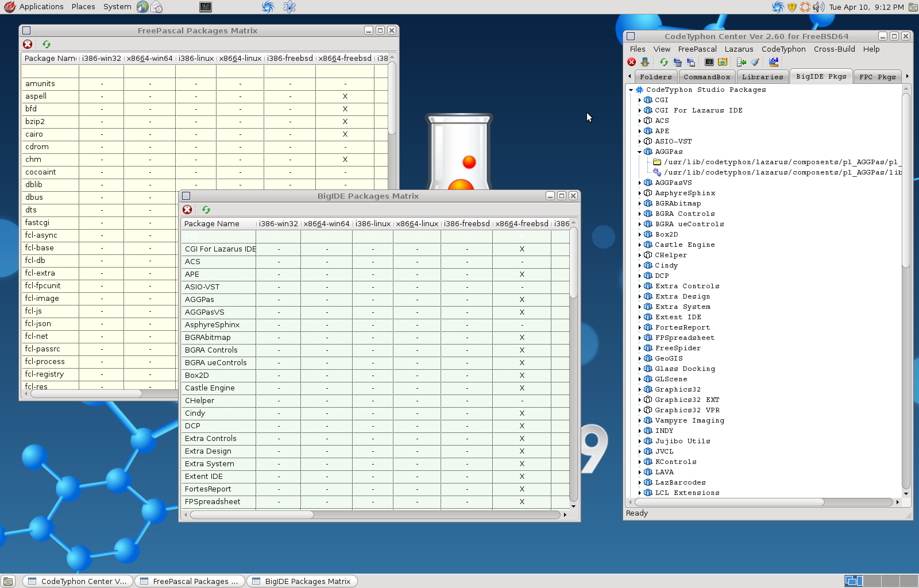Click i386-linux column header in FreePascal matrix
The image size is (919, 588).
(x=196, y=58)
